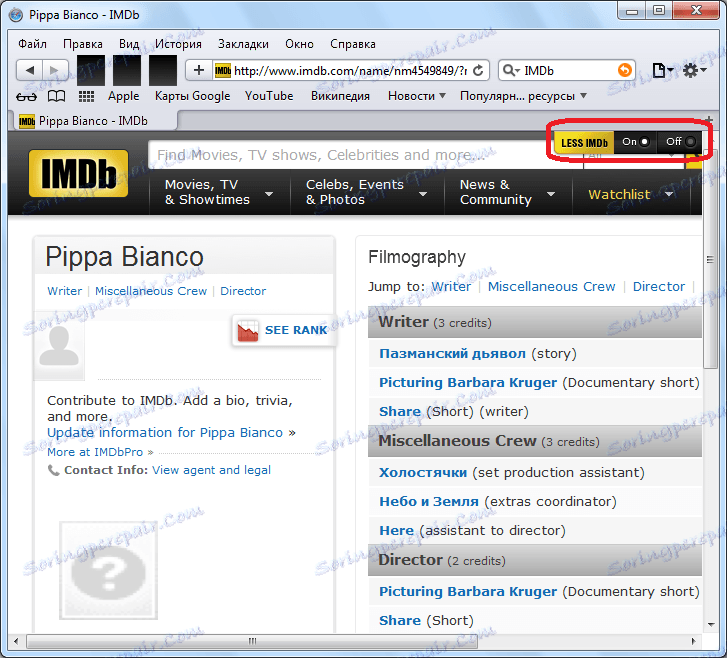Open the Пазманский дьявол title
The image size is (727, 658).
tap(453, 354)
